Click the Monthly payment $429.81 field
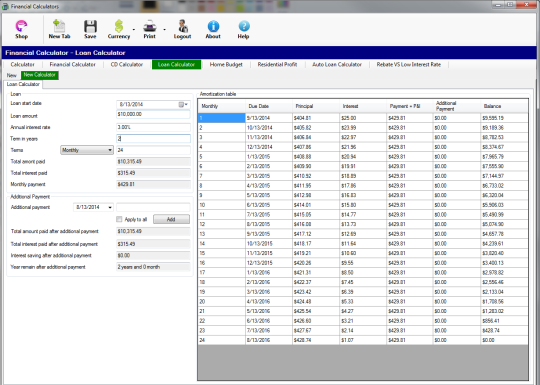The height and width of the screenshot is (385, 540). (x=153, y=184)
